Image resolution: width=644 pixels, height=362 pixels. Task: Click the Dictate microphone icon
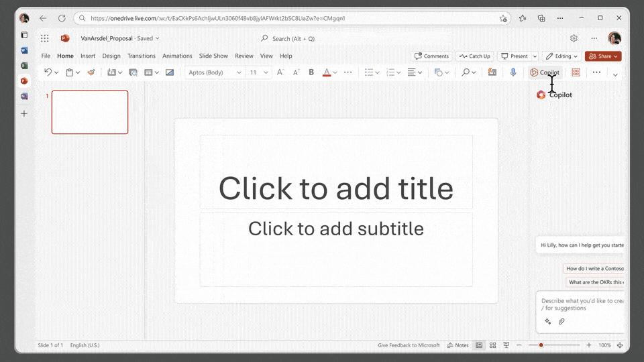pyautogui.click(x=513, y=72)
